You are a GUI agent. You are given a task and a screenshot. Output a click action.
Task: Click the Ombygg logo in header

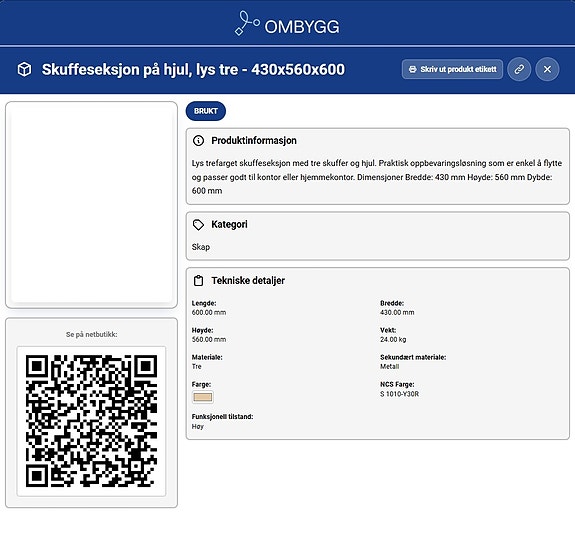pyautogui.click(x=287, y=24)
